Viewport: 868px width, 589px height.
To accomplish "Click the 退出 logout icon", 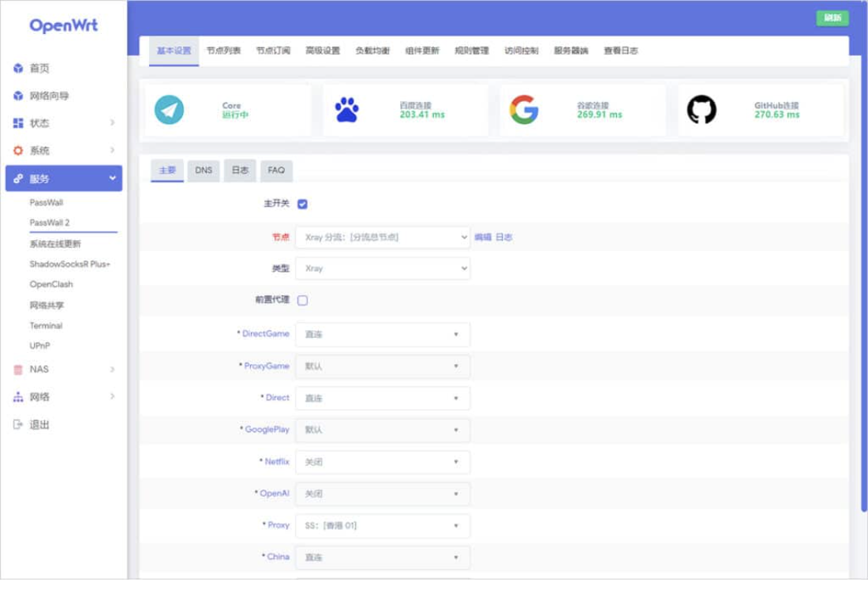I will [x=18, y=425].
